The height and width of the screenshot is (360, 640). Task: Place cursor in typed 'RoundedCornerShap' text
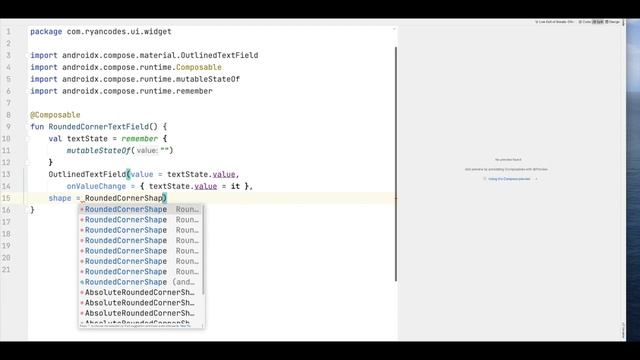coord(124,198)
